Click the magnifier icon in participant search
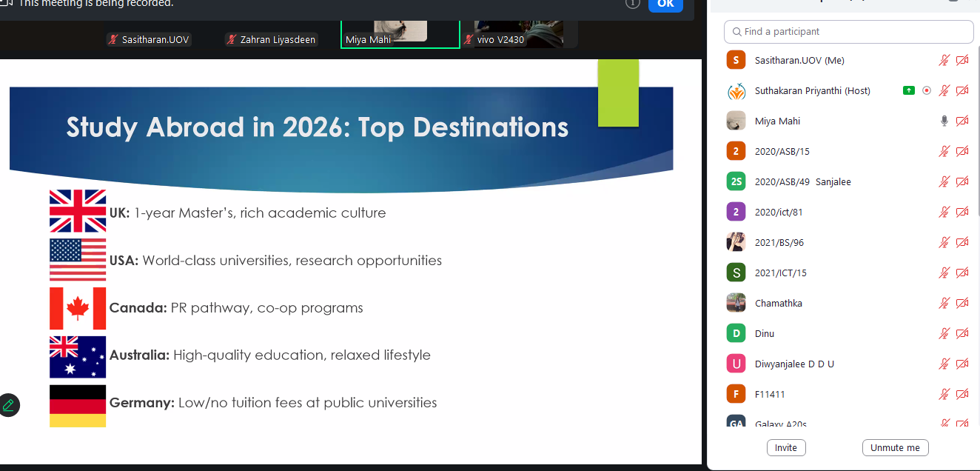The width and height of the screenshot is (980, 471). coord(737,32)
